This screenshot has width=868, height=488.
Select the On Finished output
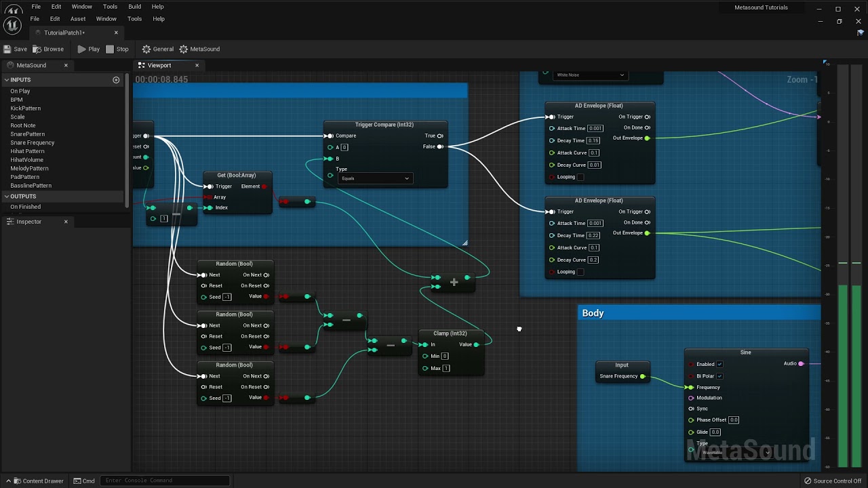tap(25, 207)
